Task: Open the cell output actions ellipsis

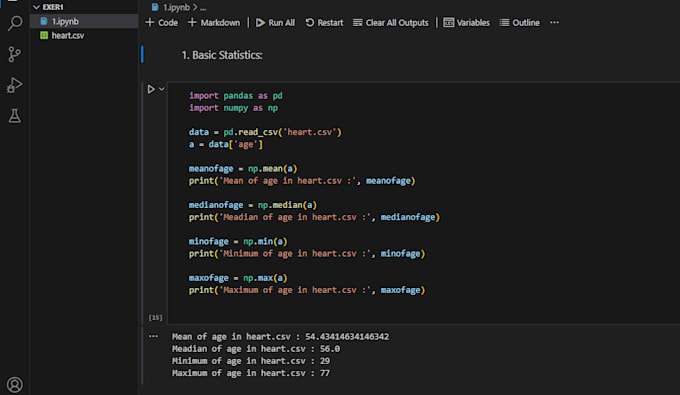Action: [x=154, y=336]
